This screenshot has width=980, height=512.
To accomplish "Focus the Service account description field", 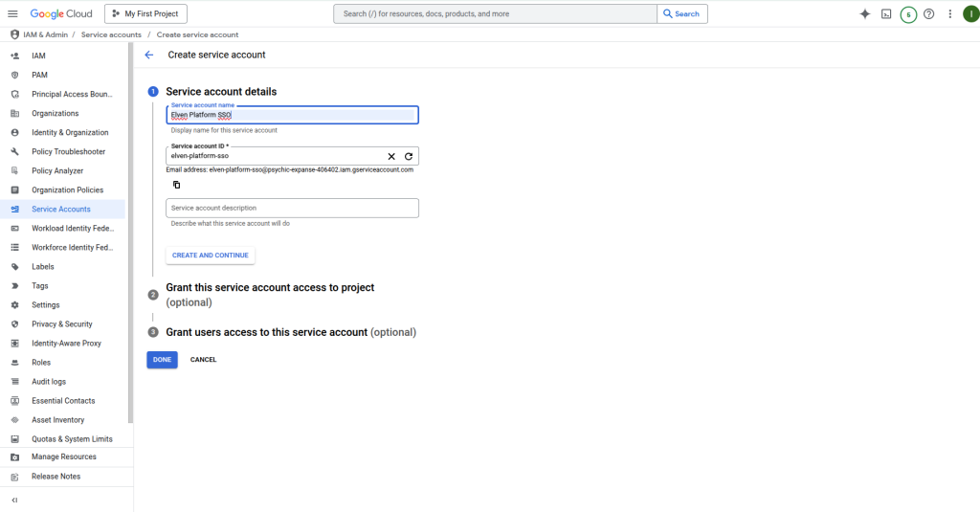I will [292, 208].
